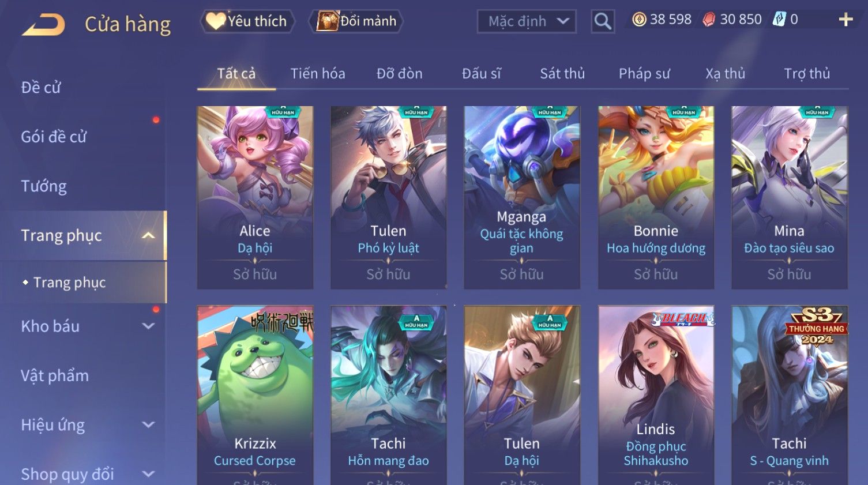Switch to the Sát thủ tab
The image size is (868, 485).
click(562, 73)
